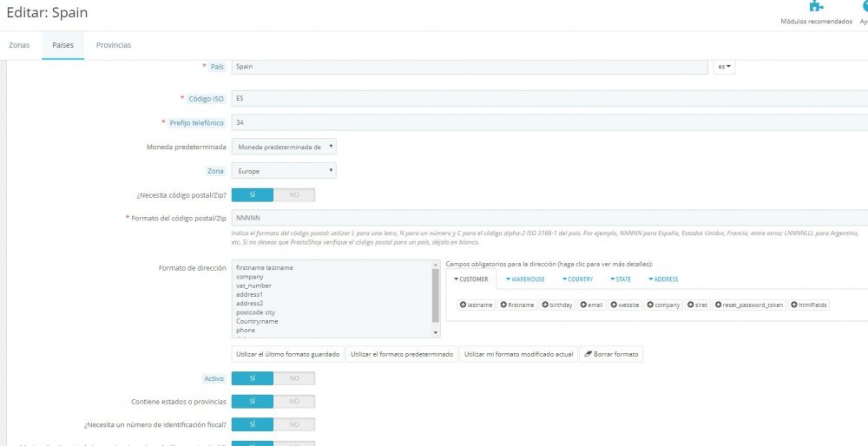868x446 pixels.
Task: Add reset_password_token field plus icon
Action: click(x=718, y=305)
